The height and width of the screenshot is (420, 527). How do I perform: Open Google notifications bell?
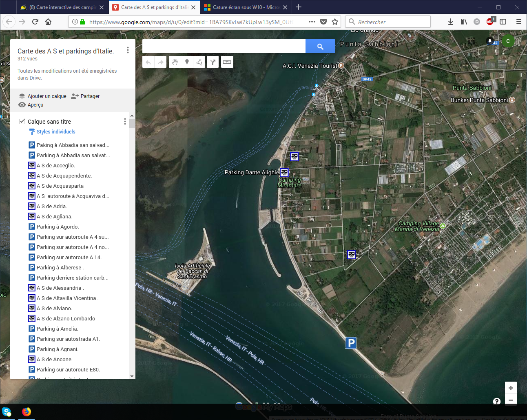tap(490, 41)
